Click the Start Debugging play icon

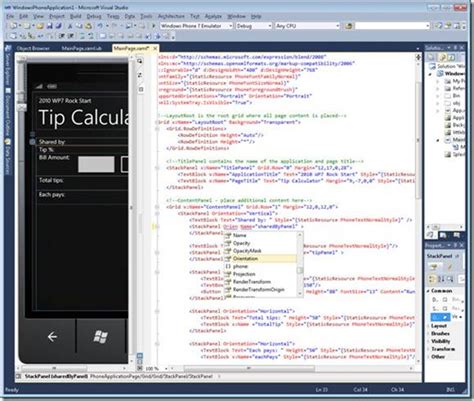coord(154,26)
